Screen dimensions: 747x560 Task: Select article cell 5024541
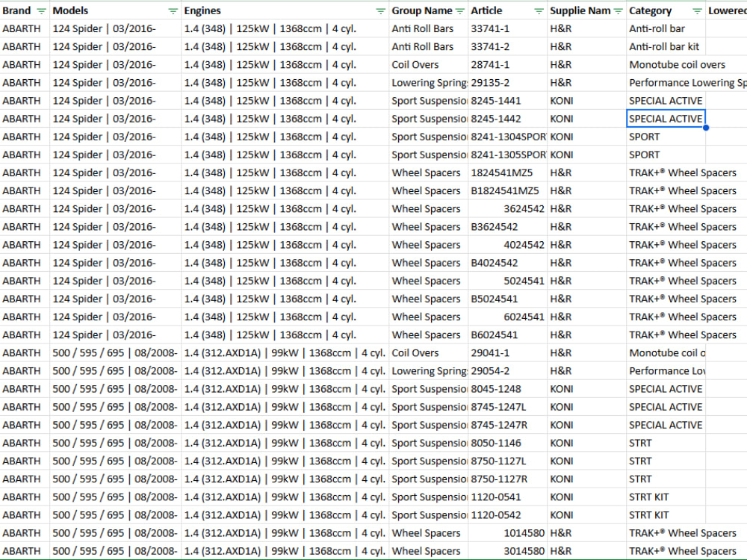point(507,281)
